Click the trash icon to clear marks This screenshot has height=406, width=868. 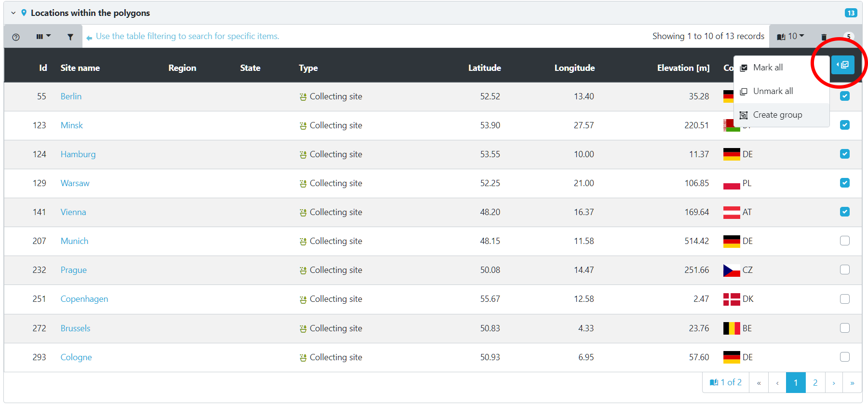(x=824, y=37)
